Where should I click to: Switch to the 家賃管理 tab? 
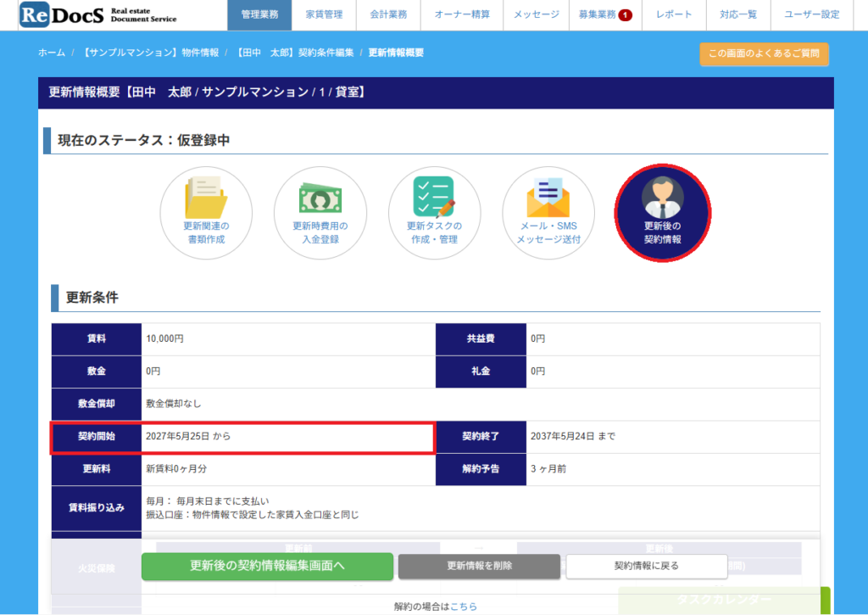click(x=325, y=15)
